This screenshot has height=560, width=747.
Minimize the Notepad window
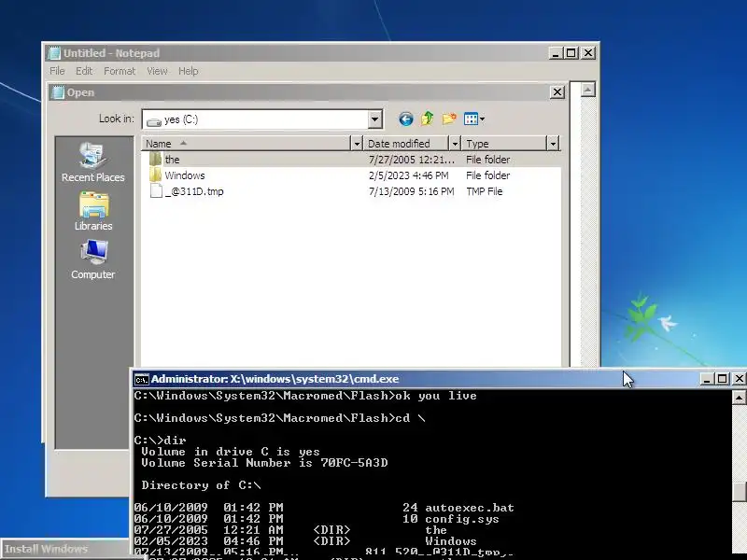[x=555, y=53]
